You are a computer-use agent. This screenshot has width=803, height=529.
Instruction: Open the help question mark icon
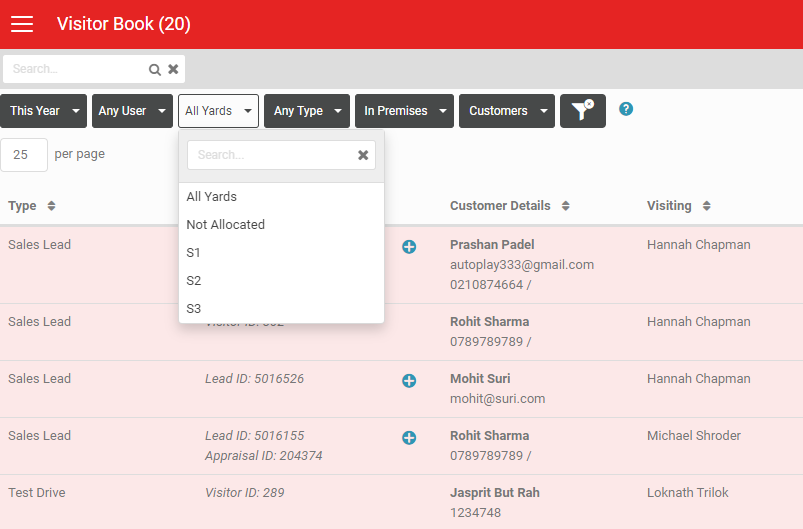click(x=626, y=109)
